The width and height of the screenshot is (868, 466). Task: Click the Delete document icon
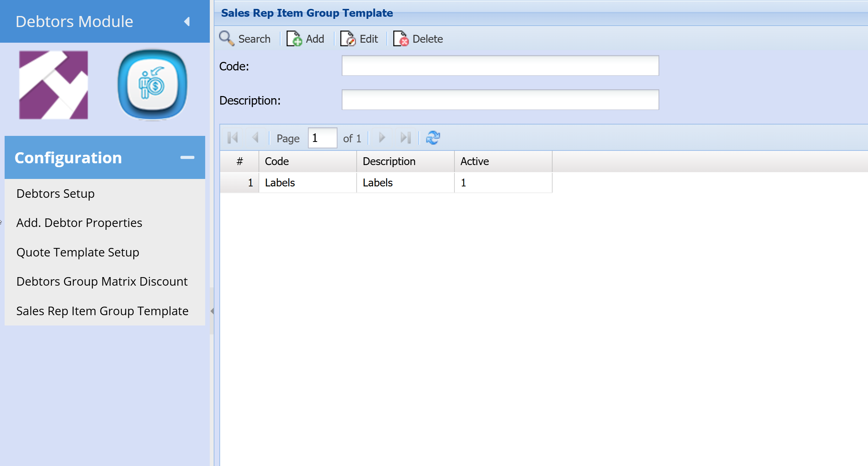[401, 38]
